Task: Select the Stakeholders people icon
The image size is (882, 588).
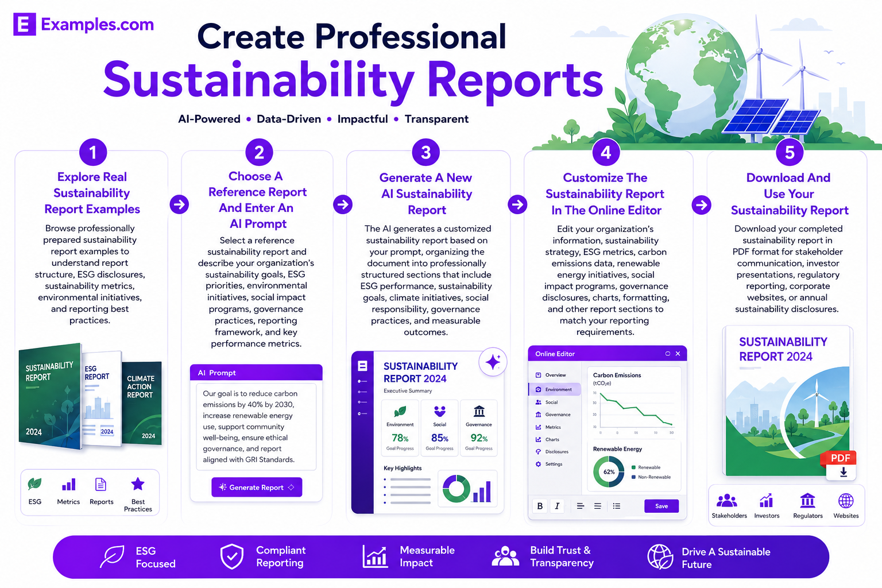Action: [727, 501]
